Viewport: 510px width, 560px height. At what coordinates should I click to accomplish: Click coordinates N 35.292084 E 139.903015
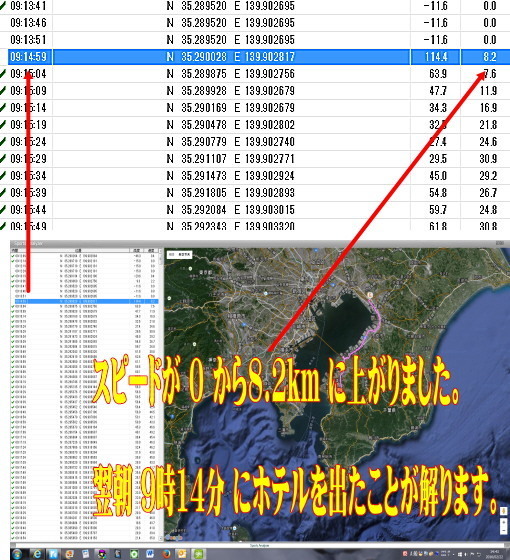(231, 209)
